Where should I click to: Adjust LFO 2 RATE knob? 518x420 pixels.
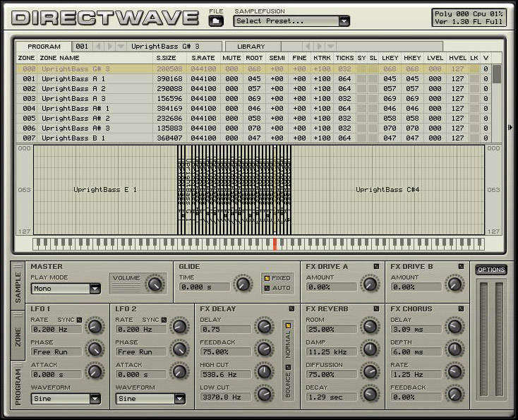tap(179, 327)
